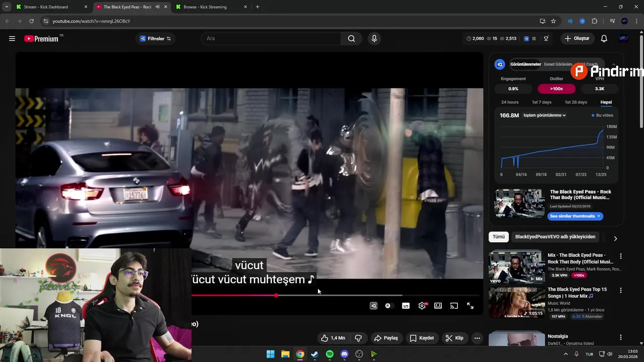The image size is (644, 362).
Task: Click the Oluştur create button
Action: click(x=577, y=39)
